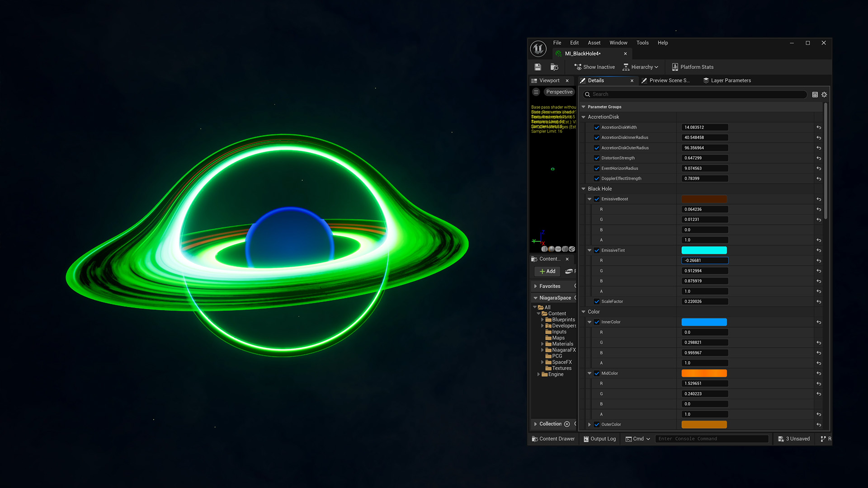
Task: Disable the ScaleFactor parameter checkbox
Action: 597,301
